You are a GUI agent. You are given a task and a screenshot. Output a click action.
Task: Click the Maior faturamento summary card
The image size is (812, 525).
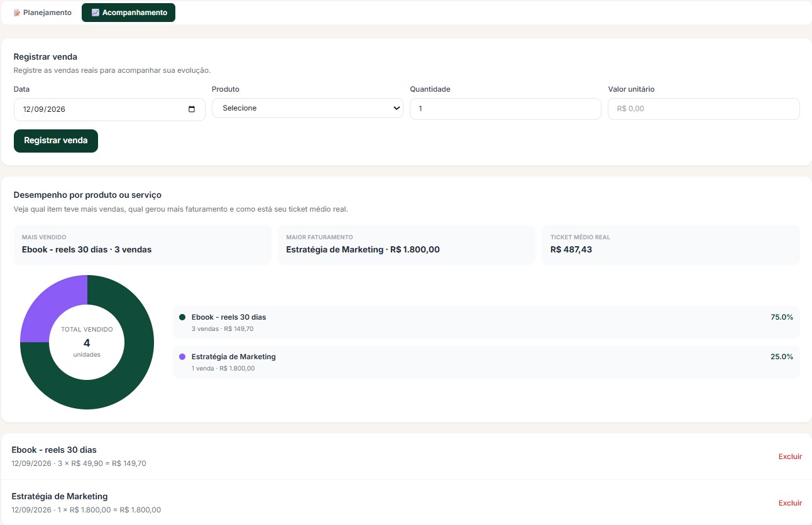407,245
